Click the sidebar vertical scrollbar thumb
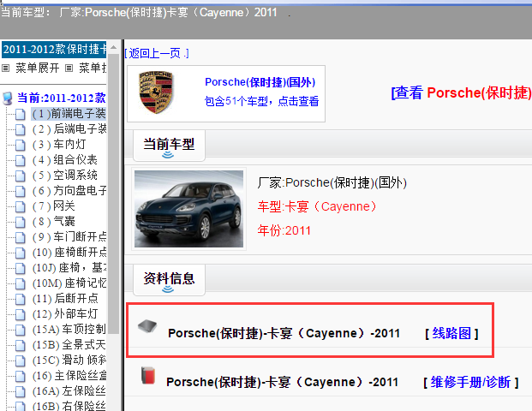Viewport: 532px width, 411px height. [x=114, y=194]
